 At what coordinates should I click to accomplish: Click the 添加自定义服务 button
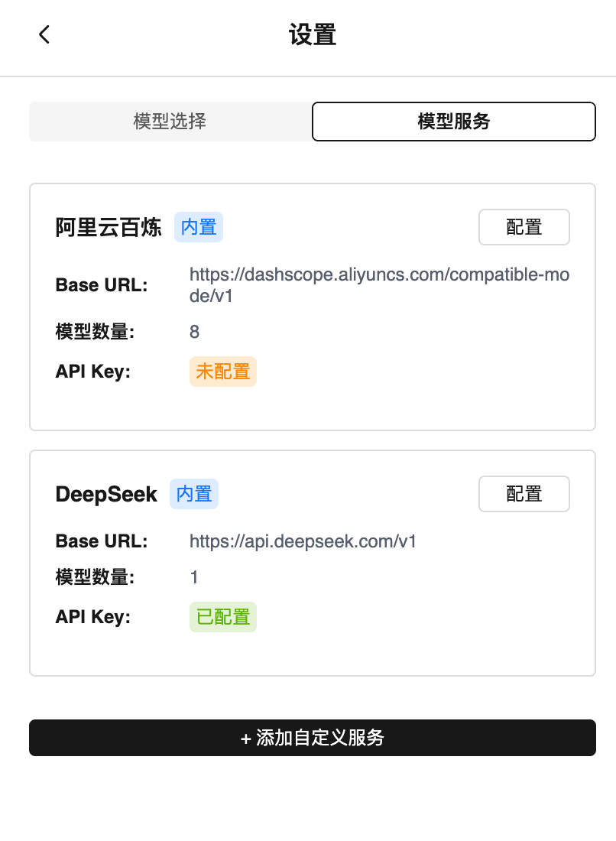tap(312, 738)
